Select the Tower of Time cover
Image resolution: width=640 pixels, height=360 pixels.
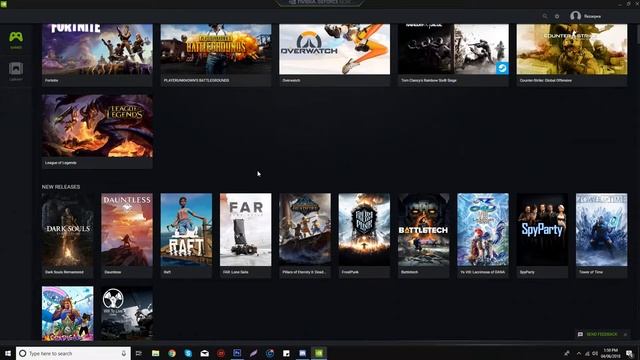tap(602, 230)
